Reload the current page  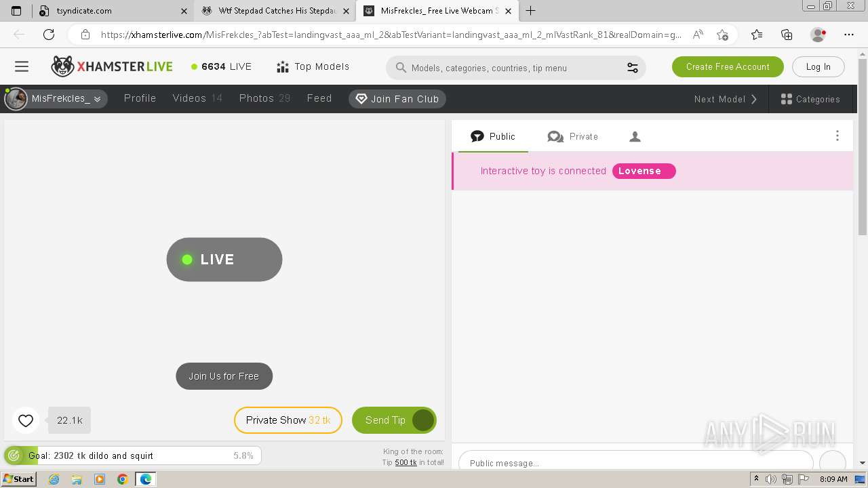coord(49,35)
